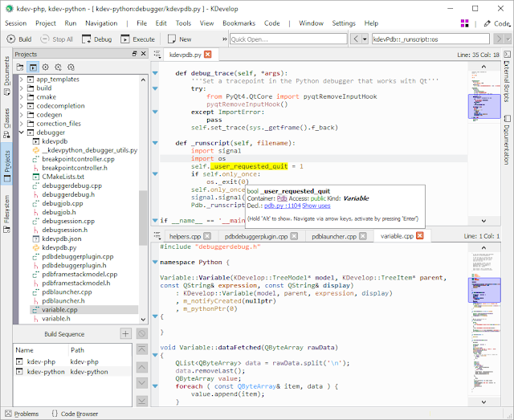Click the New file toolbar button

[x=179, y=39]
